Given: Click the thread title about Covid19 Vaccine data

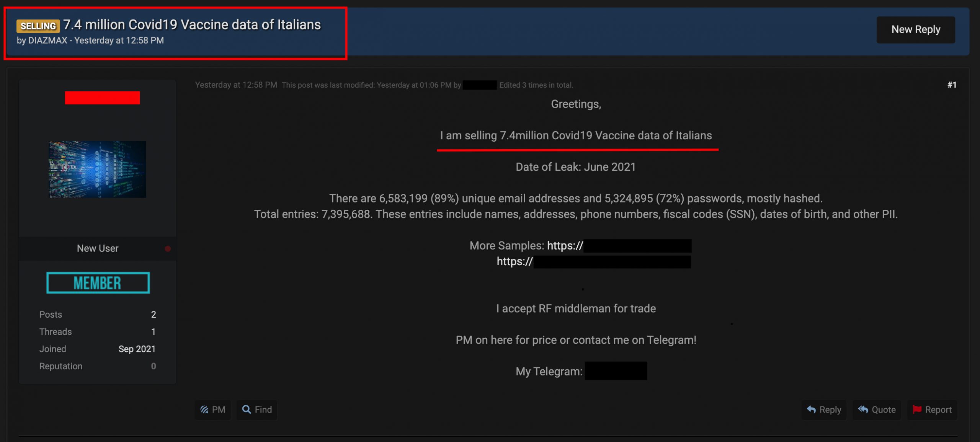Looking at the screenshot, I should pyautogui.click(x=192, y=25).
